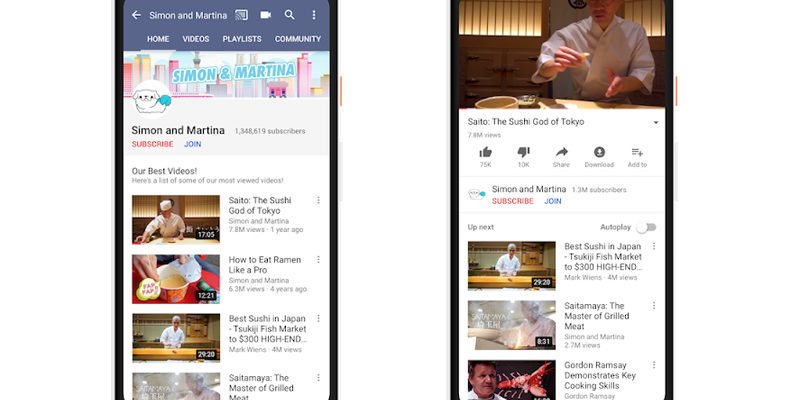The height and width of the screenshot is (400, 800).
Task: Open options for Saitamaya in Up next
Action: [x=654, y=306]
